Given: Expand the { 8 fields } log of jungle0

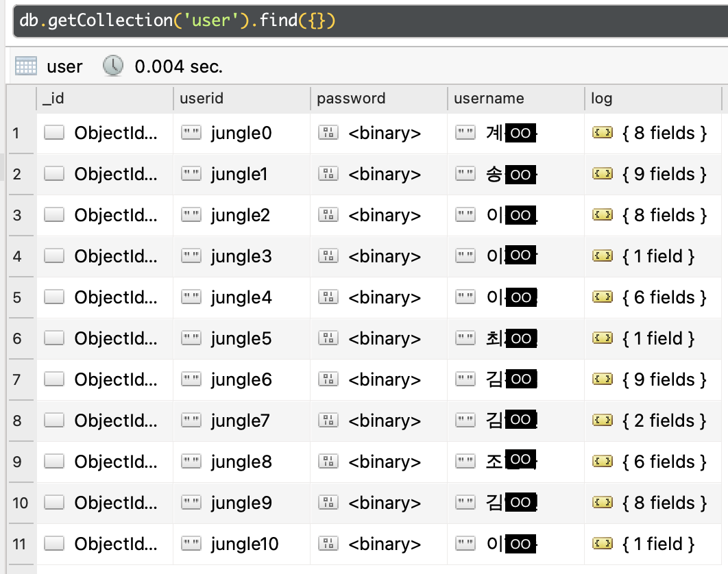Looking at the screenshot, I should click(x=664, y=133).
